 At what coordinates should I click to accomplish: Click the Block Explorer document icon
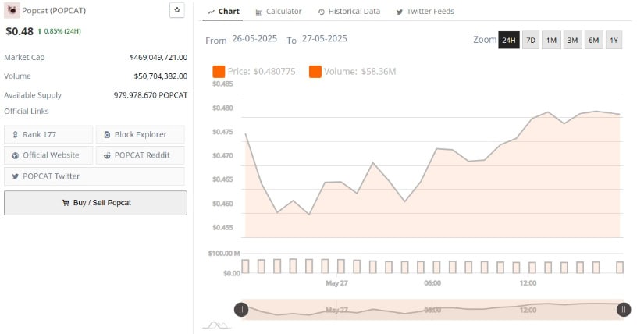tap(107, 135)
